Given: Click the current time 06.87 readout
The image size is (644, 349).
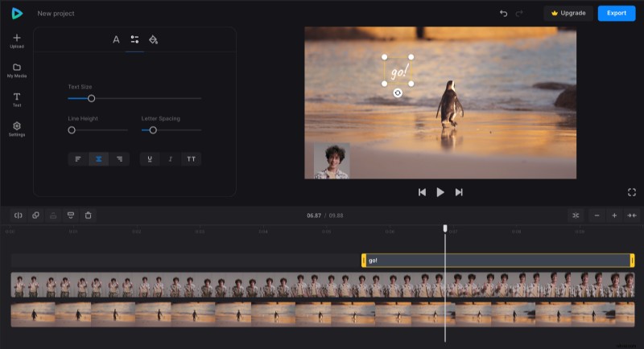Looking at the screenshot, I should click(314, 216).
